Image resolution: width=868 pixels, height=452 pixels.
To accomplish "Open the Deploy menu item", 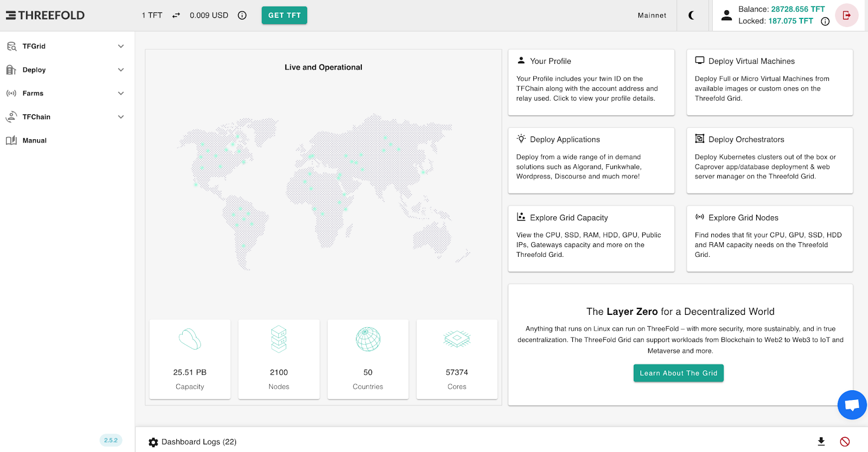I will click(x=67, y=69).
